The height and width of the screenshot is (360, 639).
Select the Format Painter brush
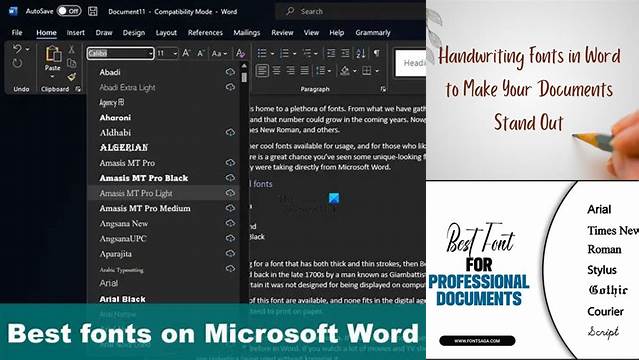point(72,76)
